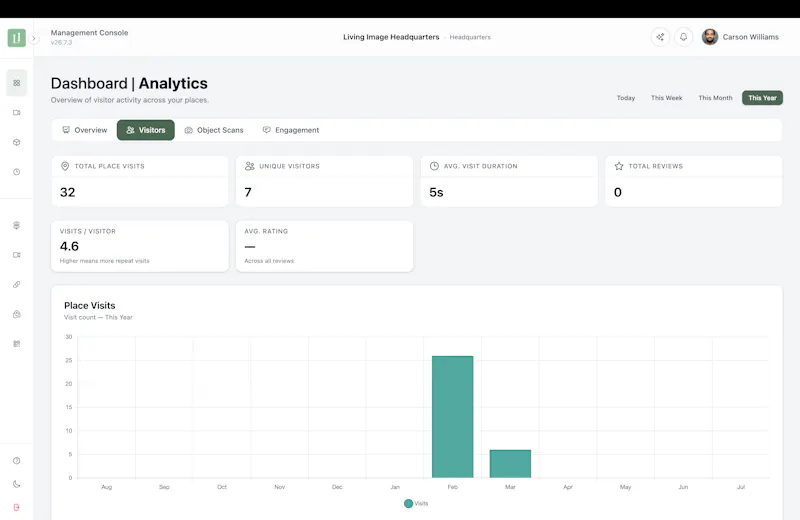Image resolution: width=800 pixels, height=520 pixels.
Task: Click the Place Visits chart title
Action: coord(90,306)
